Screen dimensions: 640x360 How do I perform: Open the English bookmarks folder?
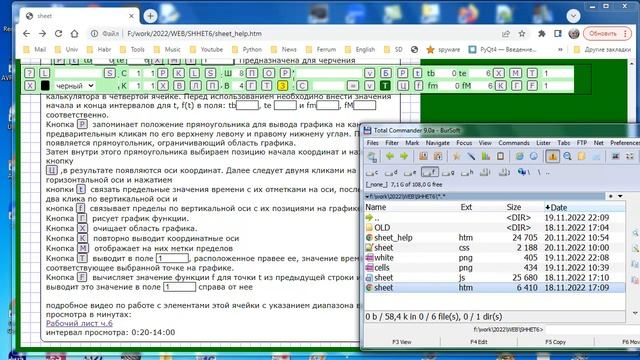coord(360,49)
